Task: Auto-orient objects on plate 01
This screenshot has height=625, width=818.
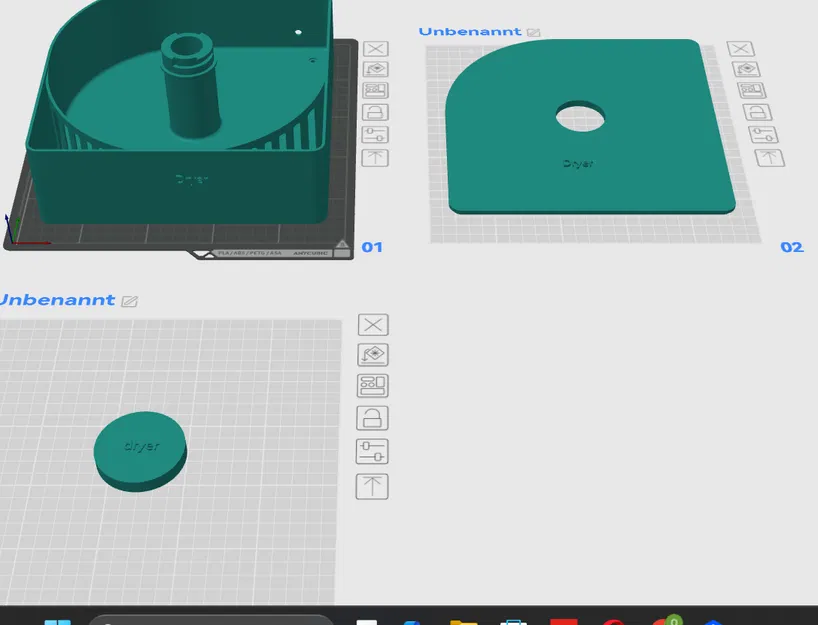Action: 376,69
